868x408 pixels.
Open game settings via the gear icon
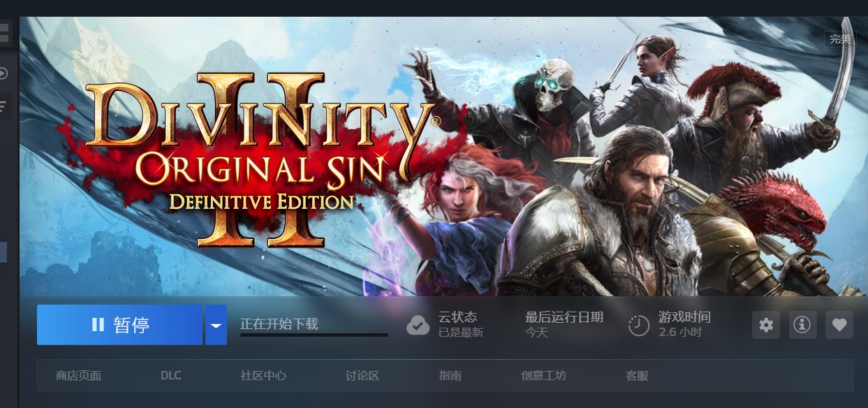tap(766, 325)
